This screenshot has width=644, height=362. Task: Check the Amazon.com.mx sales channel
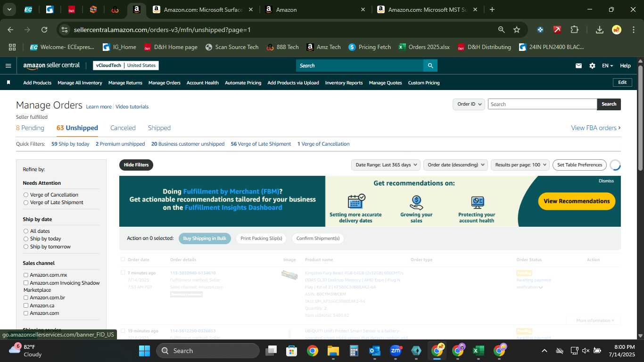tap(26, 275)
